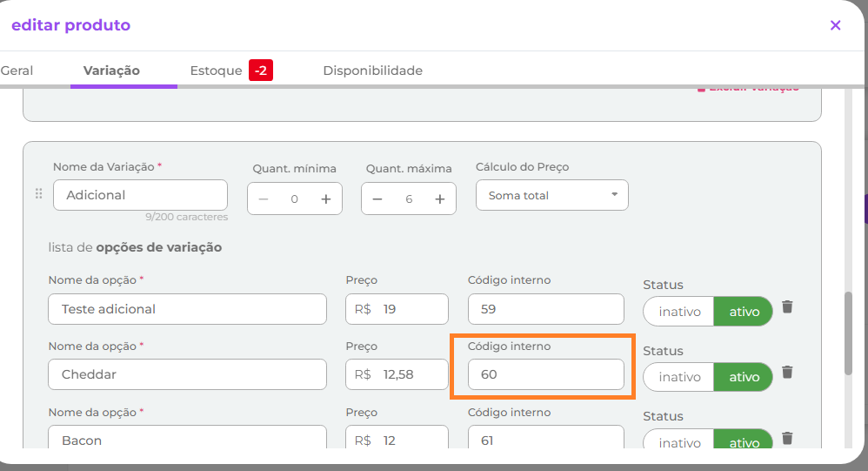This screenshot has height=471, width=868.
Task: Open the Estoque tab
Action: pyautogui.click(x=216, y=71)
